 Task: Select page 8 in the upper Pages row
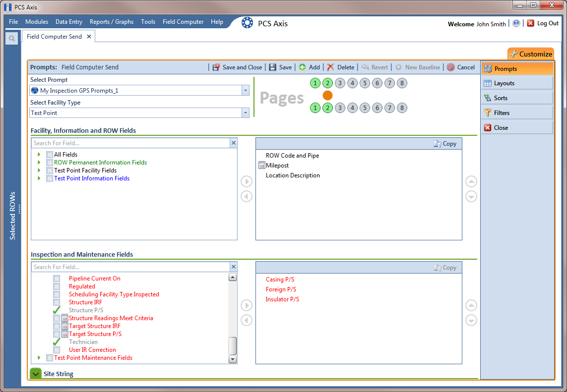[402, 83]
